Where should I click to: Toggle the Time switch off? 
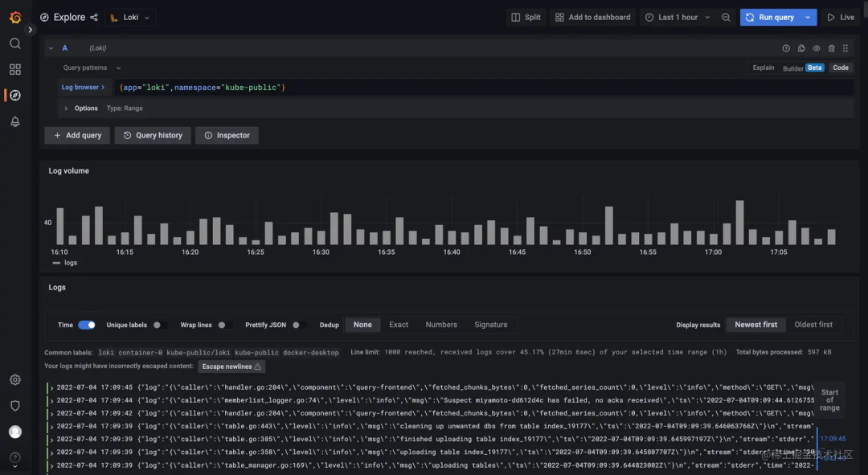point(87,325)
